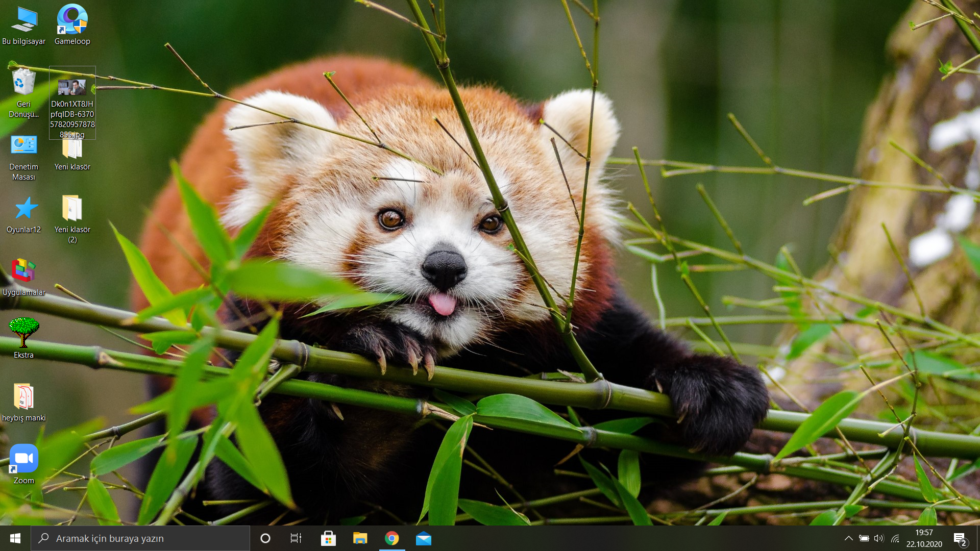Open File Explorer from the taskbar
Screen dimensions: 980x551
360,538
